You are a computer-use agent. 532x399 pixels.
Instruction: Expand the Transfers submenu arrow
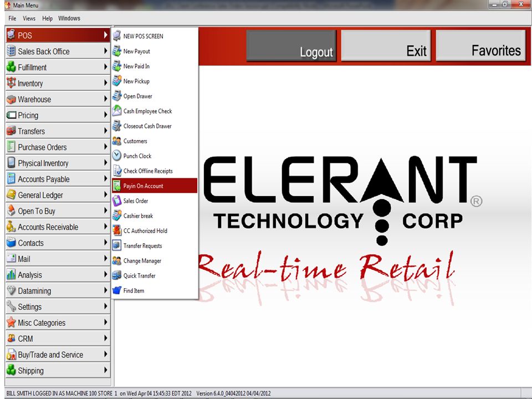click(105, 131)
